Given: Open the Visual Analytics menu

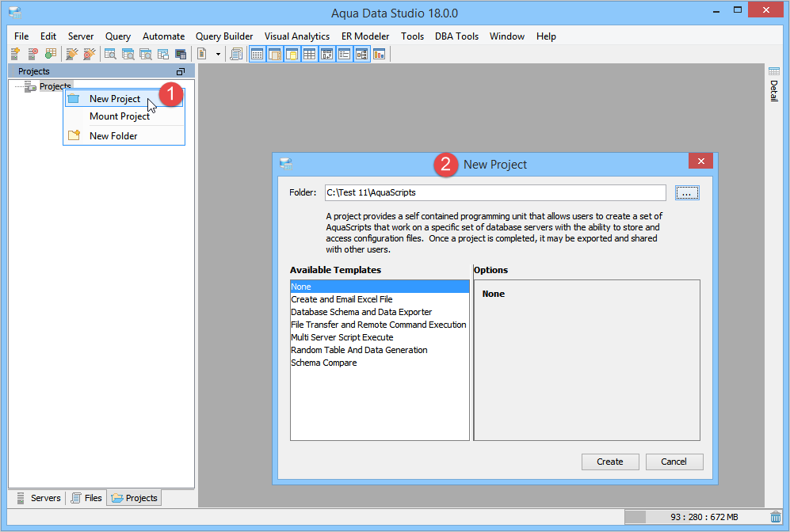Looking at the screenshot, I should pos(297,36).
